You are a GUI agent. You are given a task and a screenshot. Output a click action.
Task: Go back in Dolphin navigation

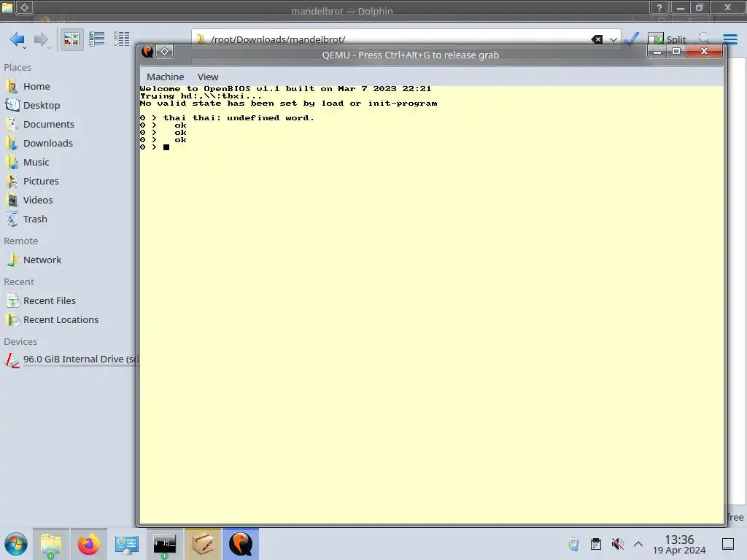tap(18, 39)
